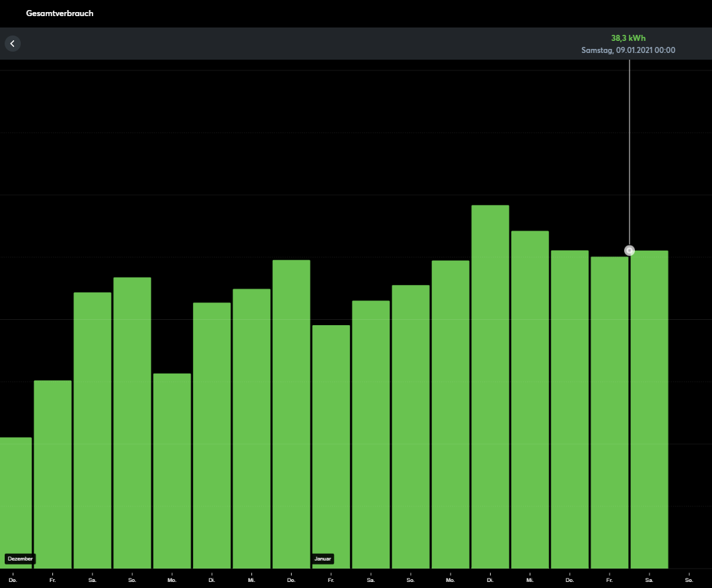This screenshot has height=588, width=712.
Task: Click the Friday bar left of the cursor line
Action: coord(609,412)
